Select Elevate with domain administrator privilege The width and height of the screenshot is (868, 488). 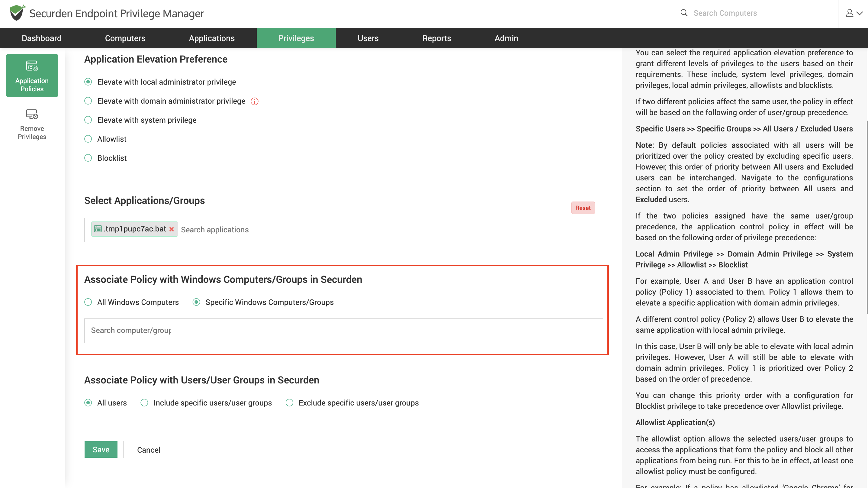[88, 101]
